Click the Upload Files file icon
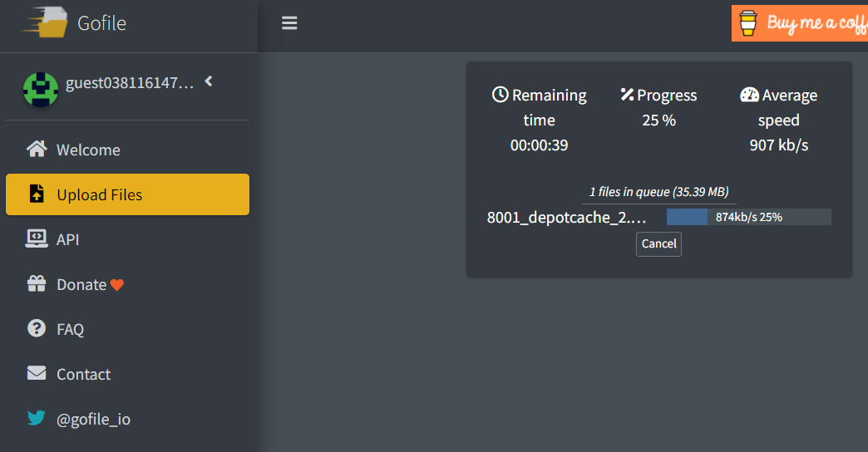Viewport: 868px width, 452px height. point(37,194)
